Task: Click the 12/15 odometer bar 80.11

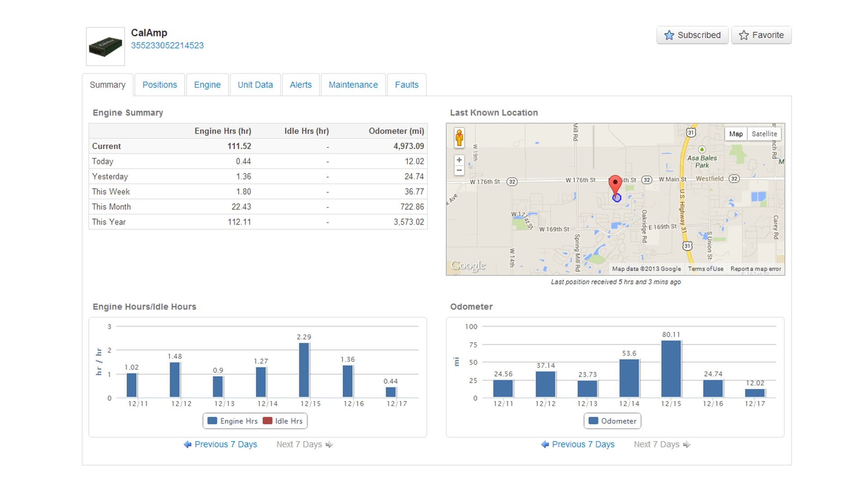Action: pyautogui.click(x=671, y=369)
